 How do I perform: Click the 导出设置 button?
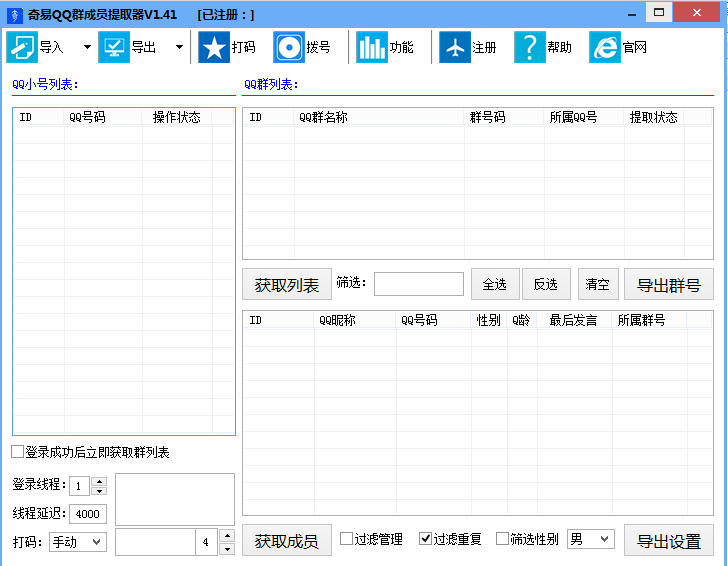[669, 540]
